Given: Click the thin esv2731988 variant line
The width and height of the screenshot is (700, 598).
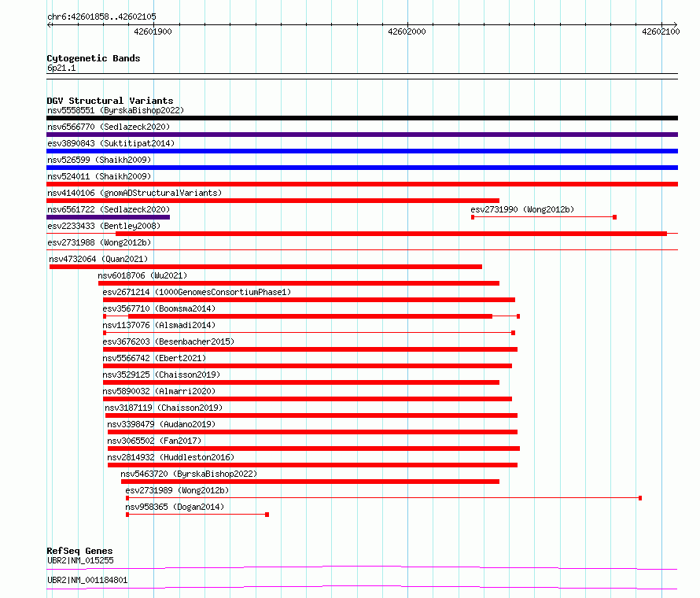Looking at the screenshot, I should coord(362,249).
